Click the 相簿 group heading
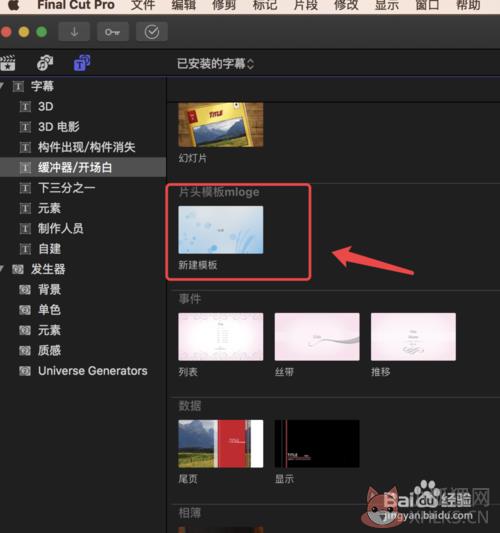 [x=190, y=513]
